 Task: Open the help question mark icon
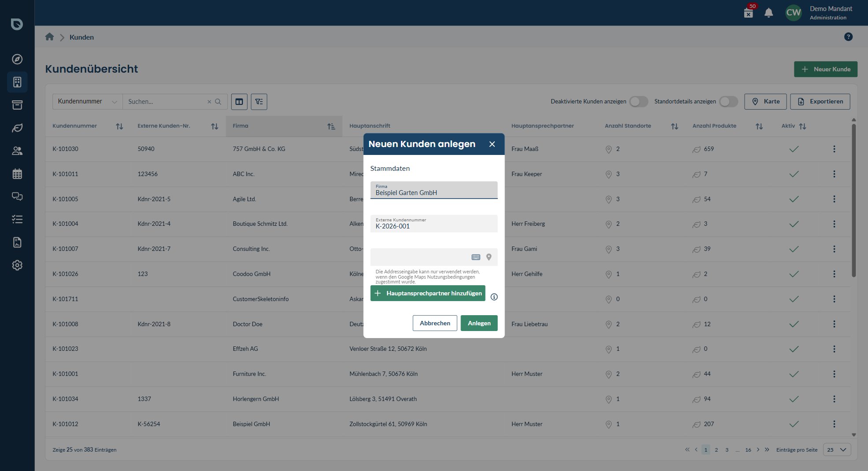(x=848, y=37)
